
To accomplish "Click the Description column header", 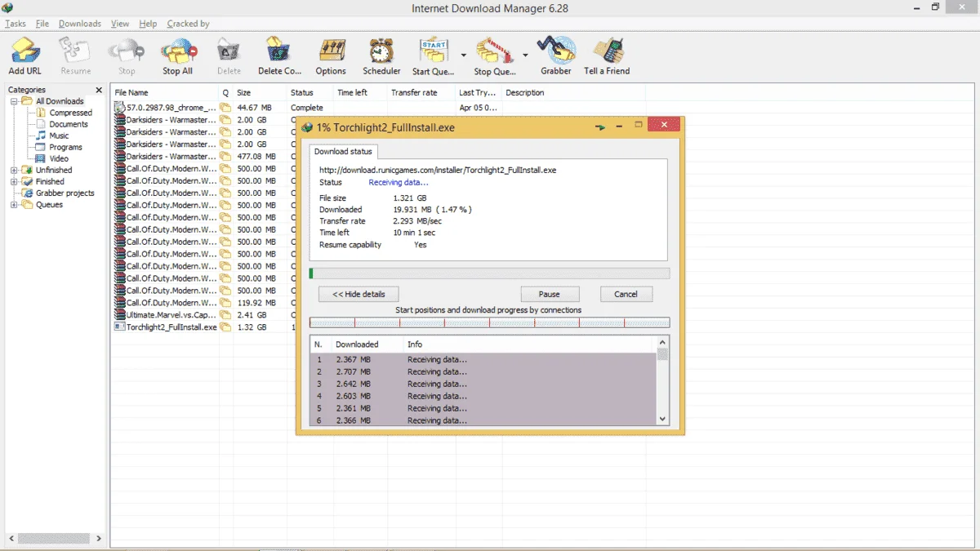I will coord(572,92).
